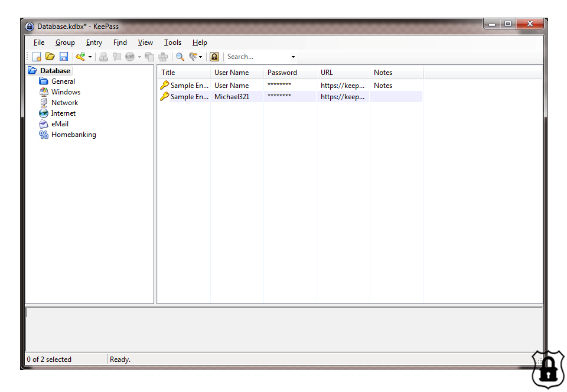
Task: Click password cell of Michael321 entry
Action: [290, 96]
